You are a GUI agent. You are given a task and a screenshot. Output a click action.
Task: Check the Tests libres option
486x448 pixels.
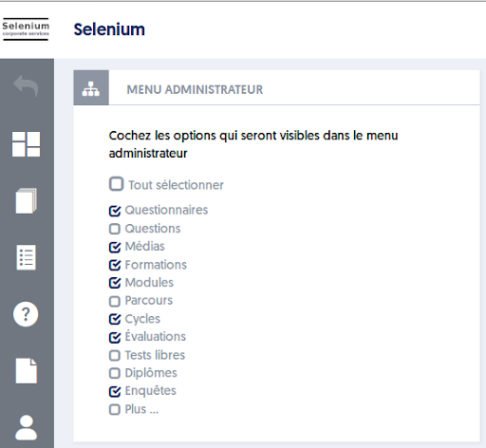(115, 355)
